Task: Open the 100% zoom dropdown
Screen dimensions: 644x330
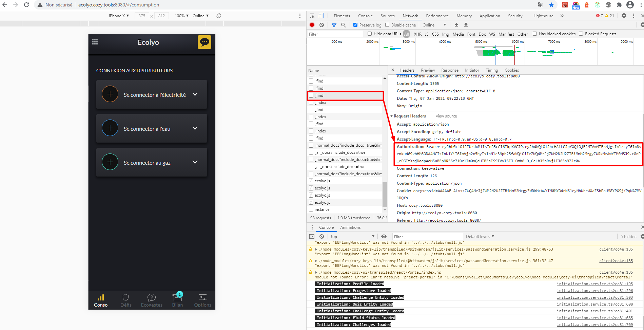Action: tap(182, 16)
